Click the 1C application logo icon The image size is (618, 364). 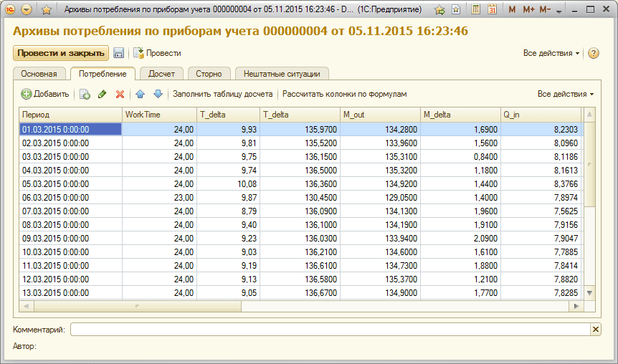coord(10,9)
